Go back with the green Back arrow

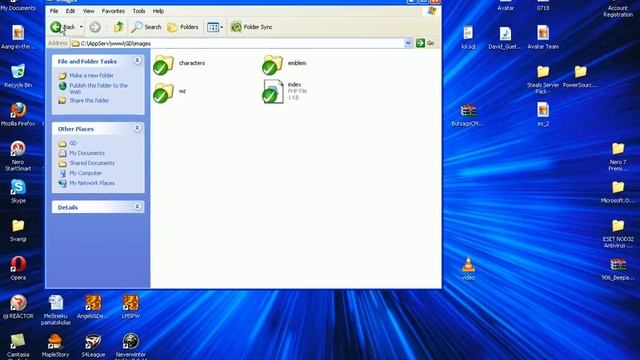click(x=63, y=27)
